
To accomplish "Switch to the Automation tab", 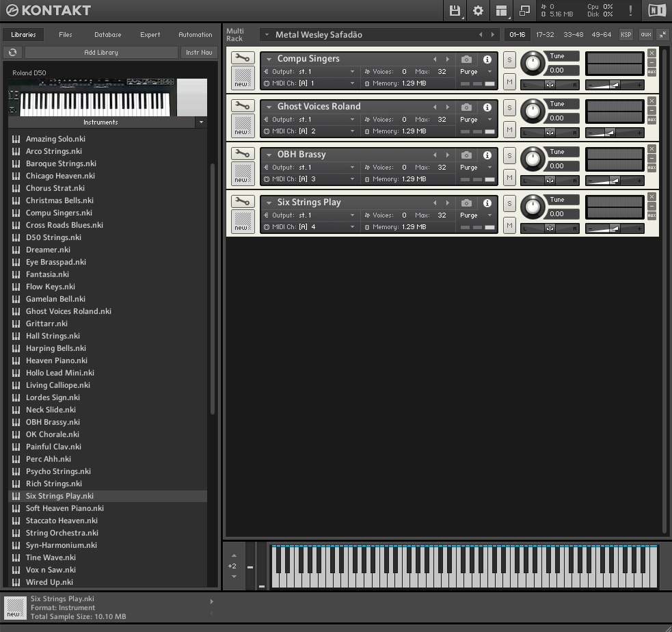I will (x=196, y=35).
